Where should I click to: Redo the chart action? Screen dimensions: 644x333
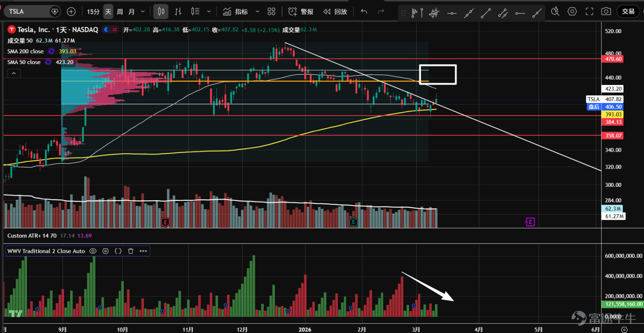point(381,12)
